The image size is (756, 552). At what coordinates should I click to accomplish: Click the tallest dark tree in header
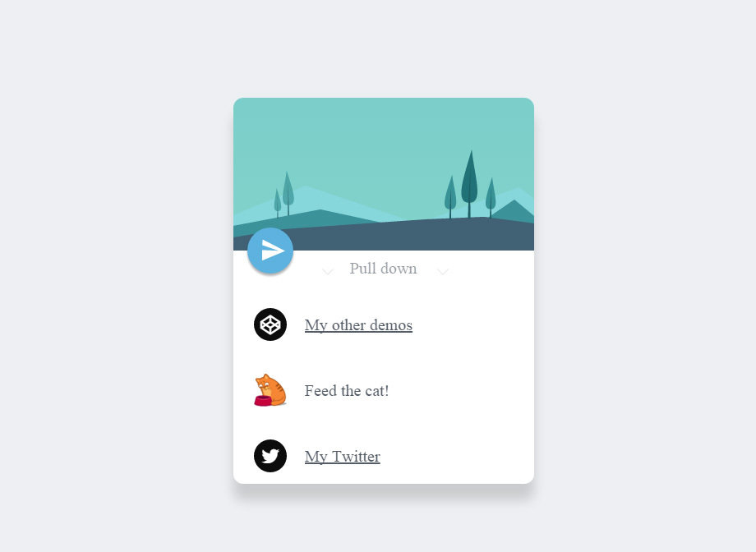point(469,183)
